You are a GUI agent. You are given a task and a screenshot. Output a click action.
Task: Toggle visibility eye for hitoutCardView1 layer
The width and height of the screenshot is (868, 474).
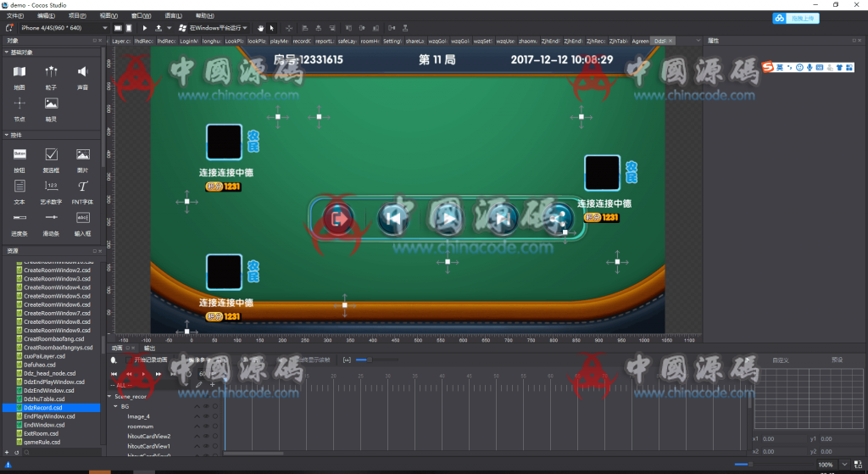[206, 446]
